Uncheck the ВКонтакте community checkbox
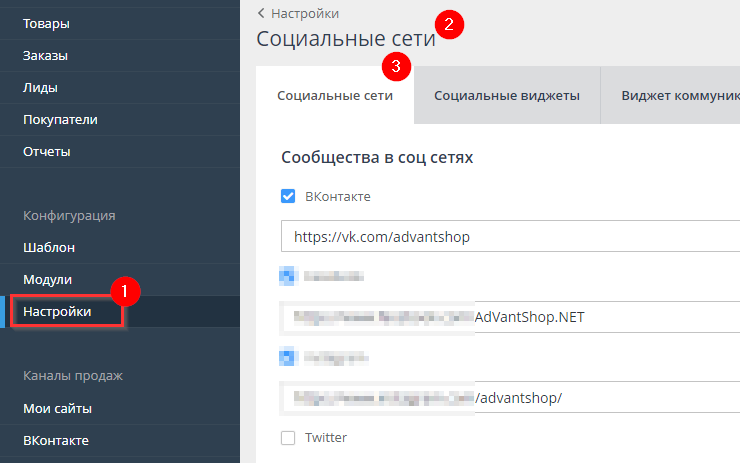Image resolution: width=740 pixels, height=463 pixels. tap(288, 197)
